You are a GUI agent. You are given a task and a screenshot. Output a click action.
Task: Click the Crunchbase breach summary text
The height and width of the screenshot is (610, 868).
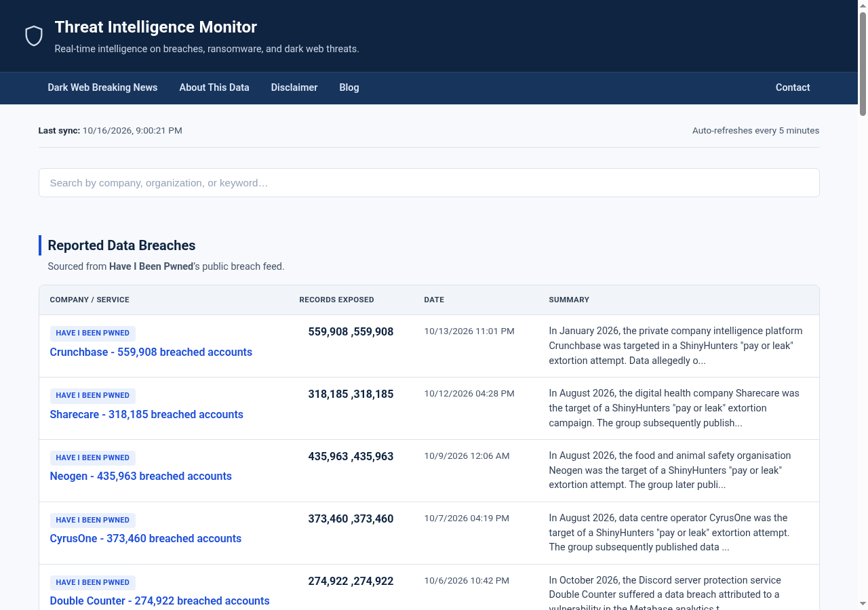pyautogui.click(x=675, y=346)
